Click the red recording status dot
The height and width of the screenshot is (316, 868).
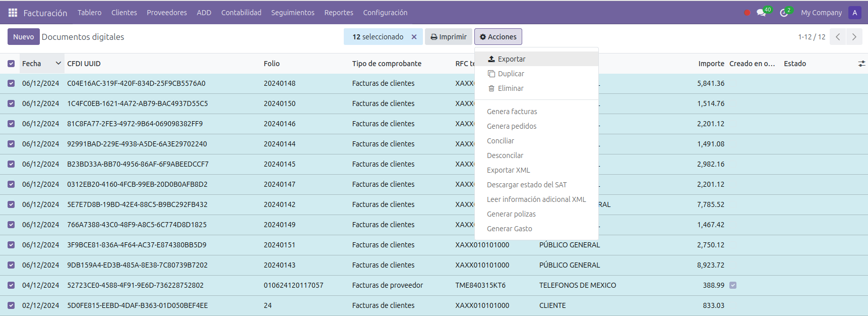[x=747, y=13]
